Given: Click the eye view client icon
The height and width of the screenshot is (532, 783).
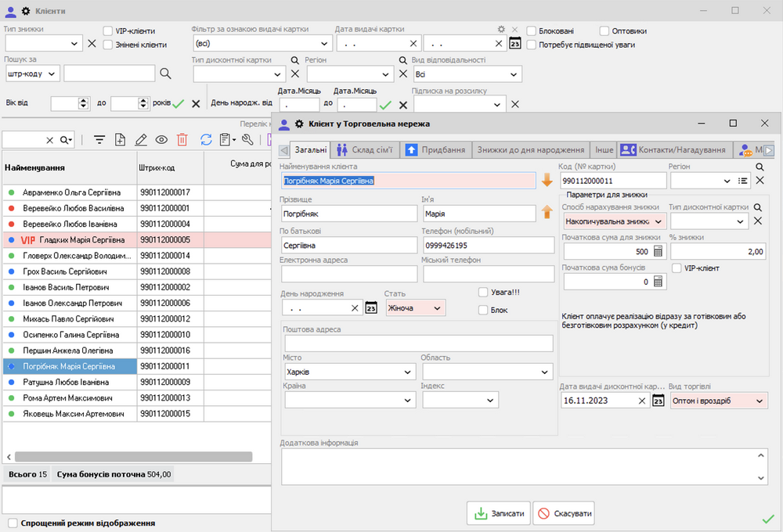Looking at the screenshot, I should 161,140.
